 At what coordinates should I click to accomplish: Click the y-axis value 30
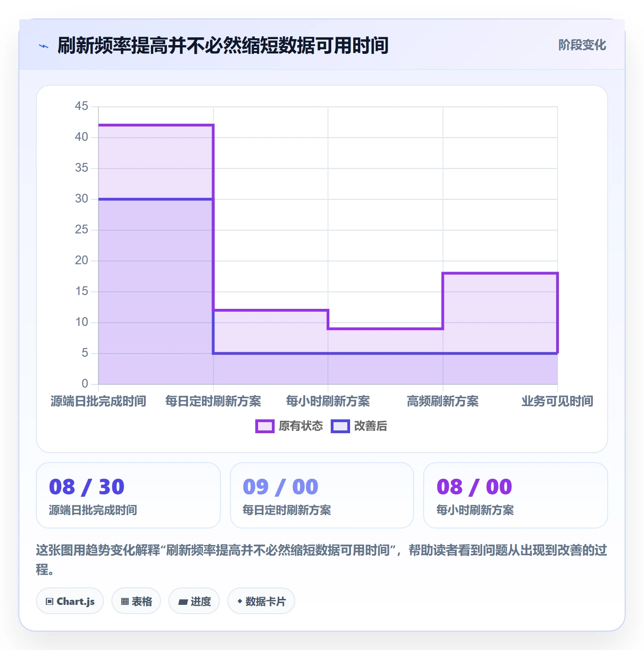click(81, 199)
